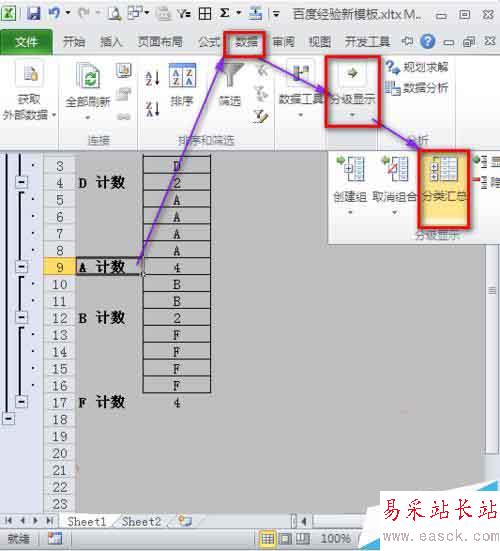
Task: Toggle the 筛选 filter funnel button
Action: point(230,85)
